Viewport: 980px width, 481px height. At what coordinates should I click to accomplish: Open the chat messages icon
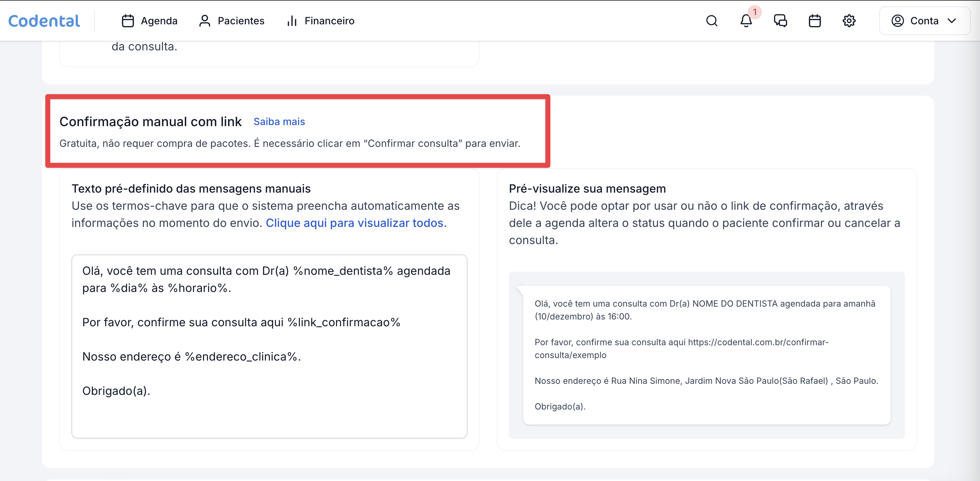tap(780, 20)
